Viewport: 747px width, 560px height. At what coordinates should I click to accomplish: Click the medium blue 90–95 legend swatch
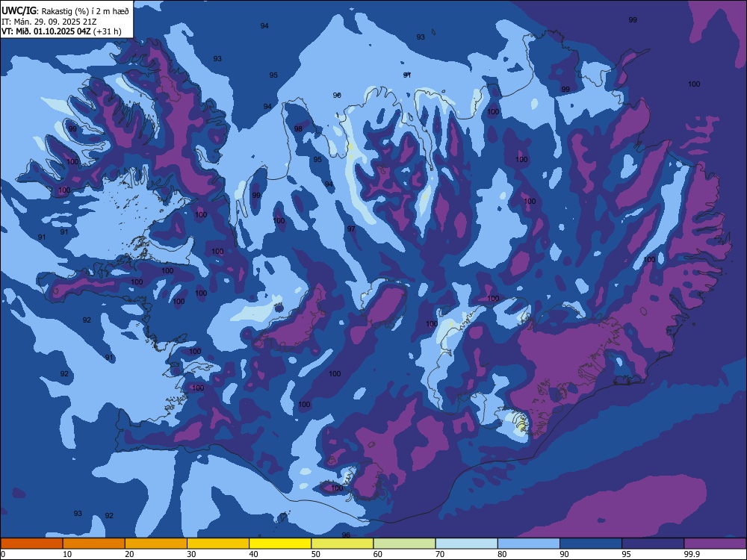pos(591,544)
